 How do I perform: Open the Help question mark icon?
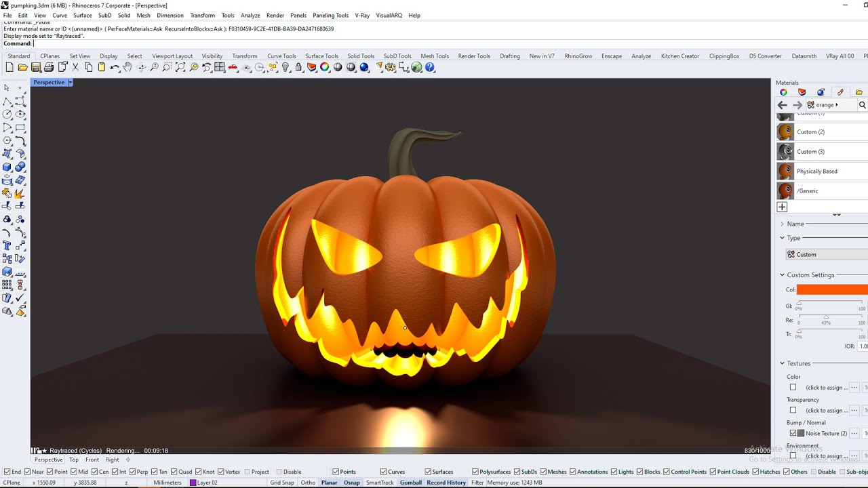430,67
